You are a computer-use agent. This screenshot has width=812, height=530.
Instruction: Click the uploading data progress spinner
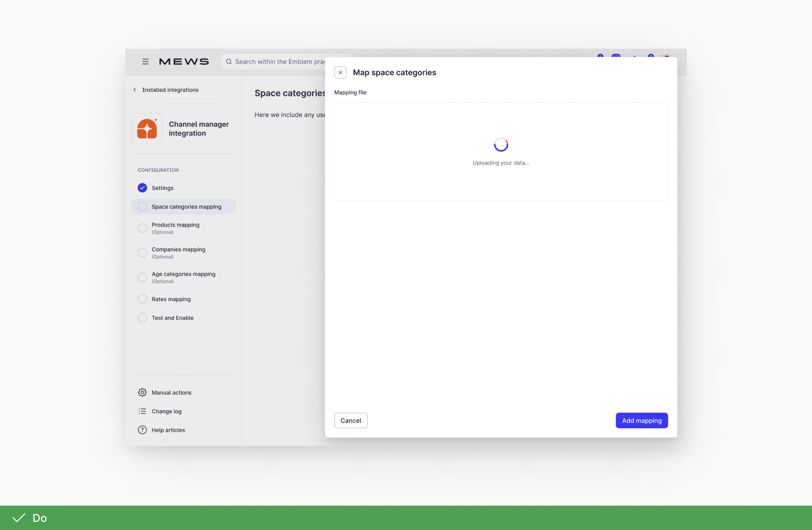(500, 145)
